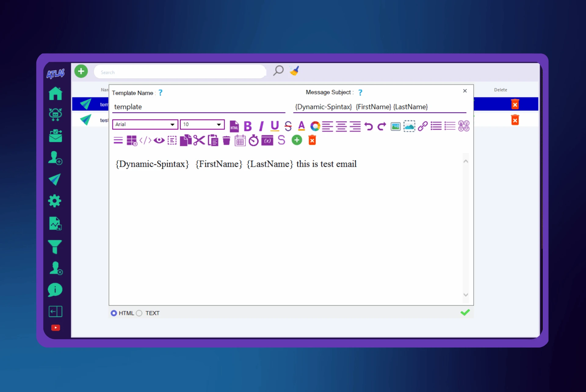Click the scissors cut icon
Screen dimensions: 586x392
pyautogui.click(x=199, y=141)
